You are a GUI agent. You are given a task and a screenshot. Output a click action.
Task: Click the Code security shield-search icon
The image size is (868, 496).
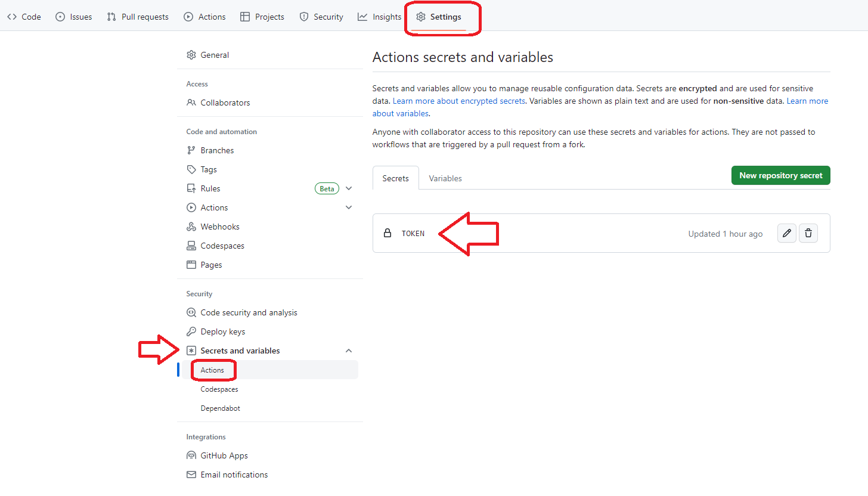tap(191, 312)
